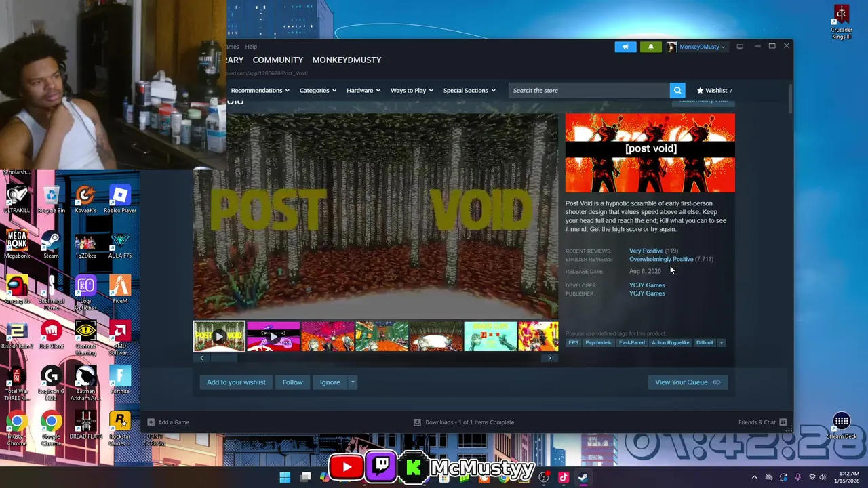Open the Among Us desktop shortcut
Image resolution: width=868 pixels, height=488 pixels.
pos(17,290)
